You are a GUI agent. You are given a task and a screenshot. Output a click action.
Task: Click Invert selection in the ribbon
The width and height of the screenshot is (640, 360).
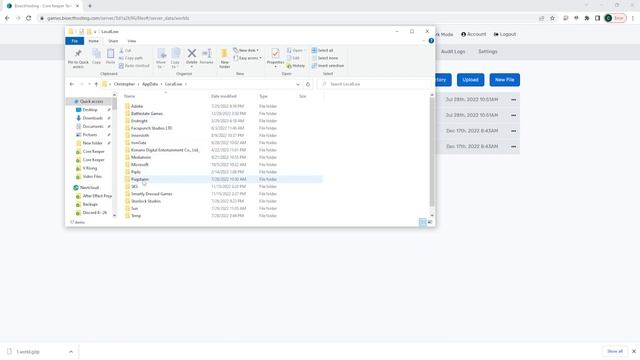tap(328, 65)
